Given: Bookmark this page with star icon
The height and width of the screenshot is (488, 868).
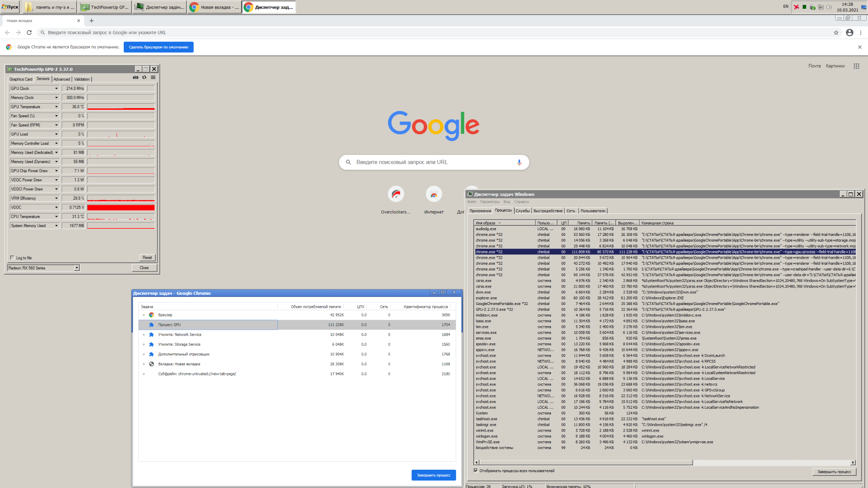Looking at the screenshot, I should [x=836, y=33].
